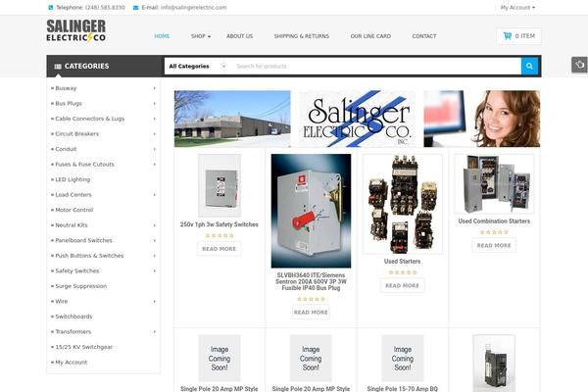Viewport: 588px width, 392px height.
Task: Click star rating under Used Starters
Action: tap(403, 272)
